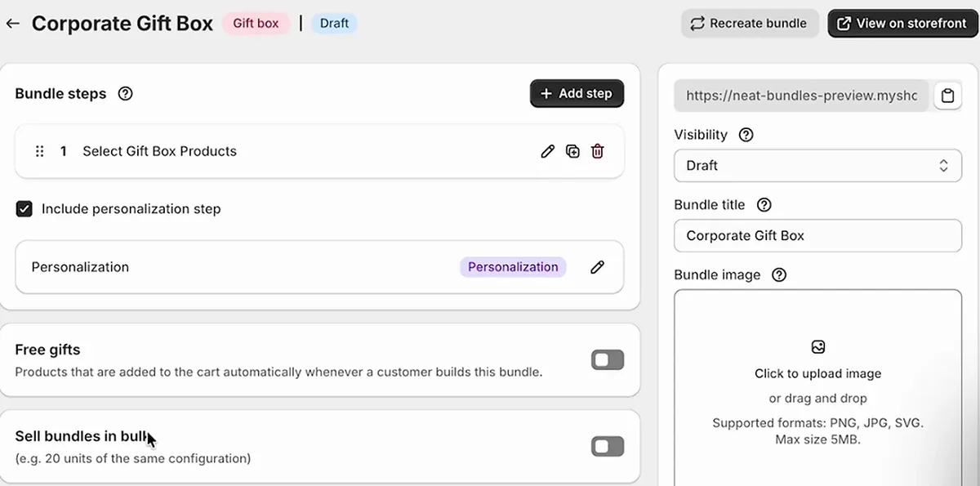Viewport: 980px width, 486px height.
Task: Click the Bundle title input field
Action: click(x=817, y=236)
